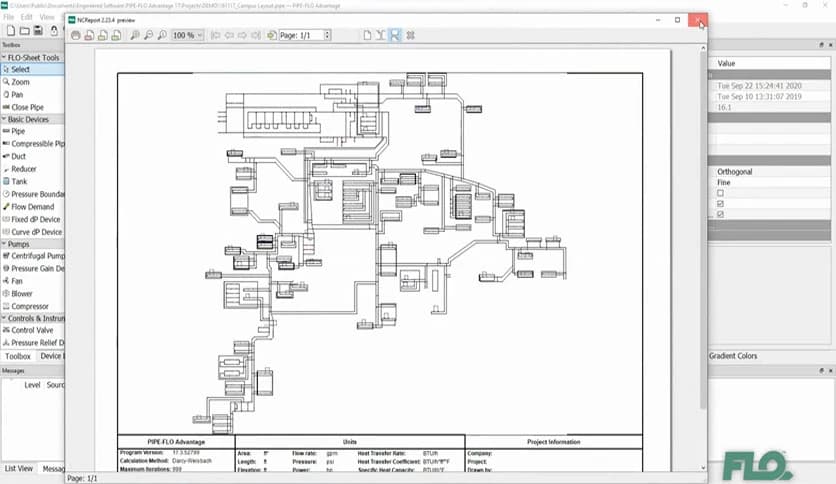The height and width of the screenshot is (484, 836).
Task: Click the Zoom In magnifier in preview toolbar
Action: [135, 35]
